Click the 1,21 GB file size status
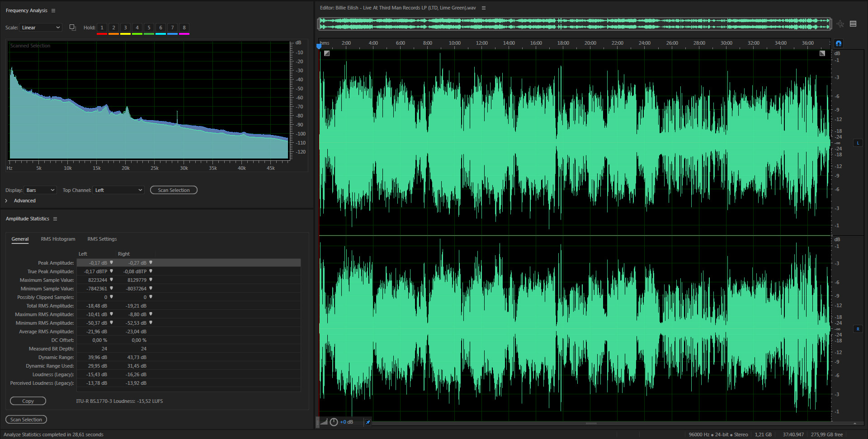Viewport: 868px width, 439px height. (x=763, y=434)
